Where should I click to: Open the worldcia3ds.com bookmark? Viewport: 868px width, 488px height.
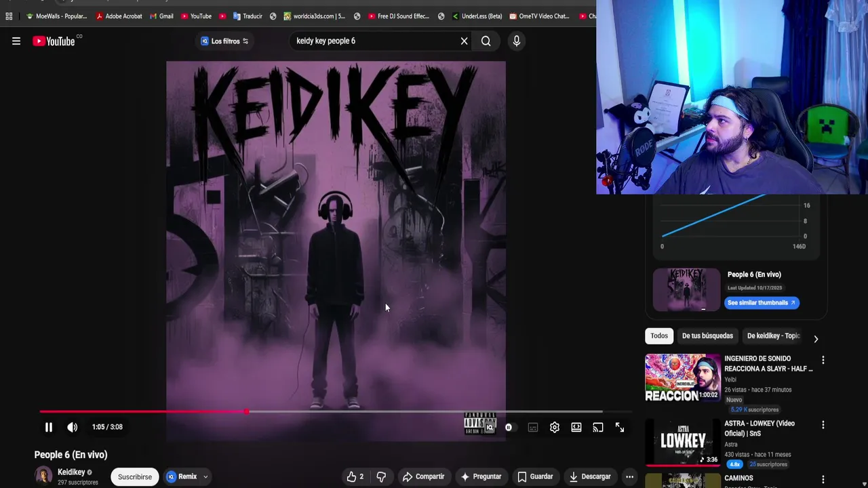315,16
